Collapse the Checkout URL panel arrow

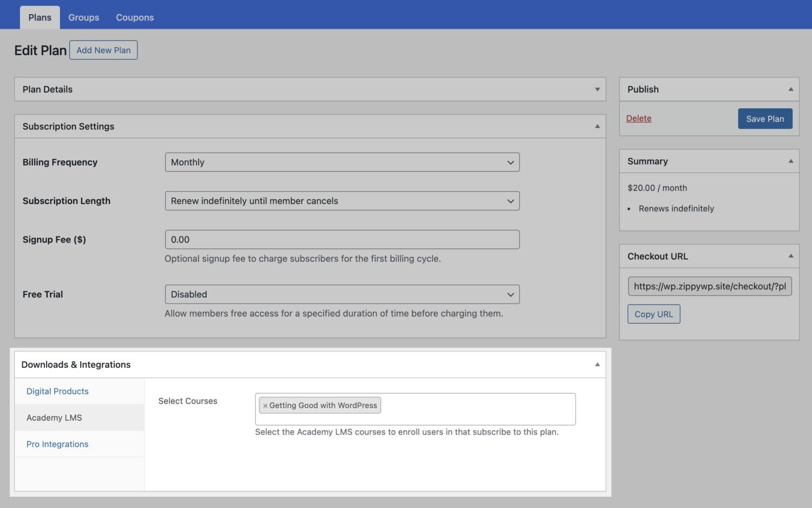pyautogui.click(x=790, y=256)
